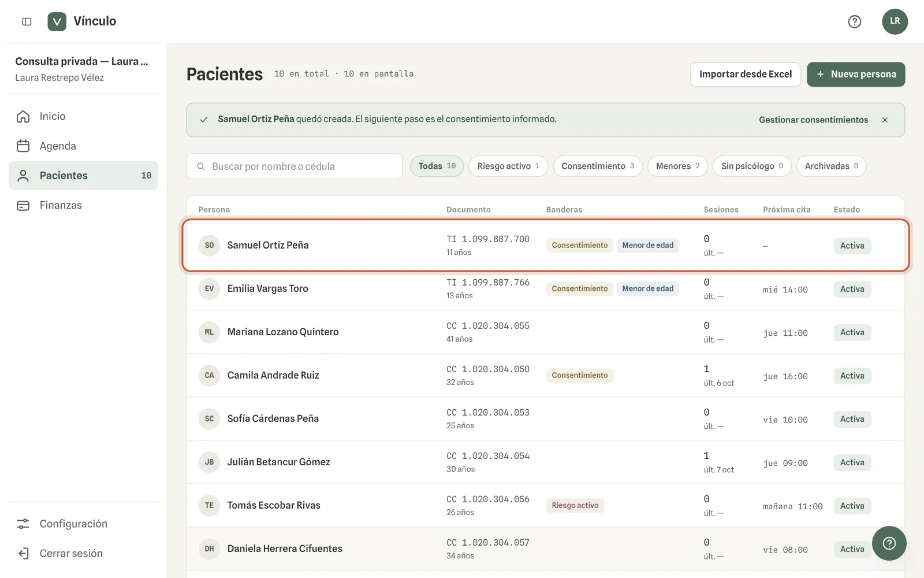Image resolution: width=924 pixels, height=578 pixels.
Task: Click the Inicio home icon
Action: tap(23, 116)
